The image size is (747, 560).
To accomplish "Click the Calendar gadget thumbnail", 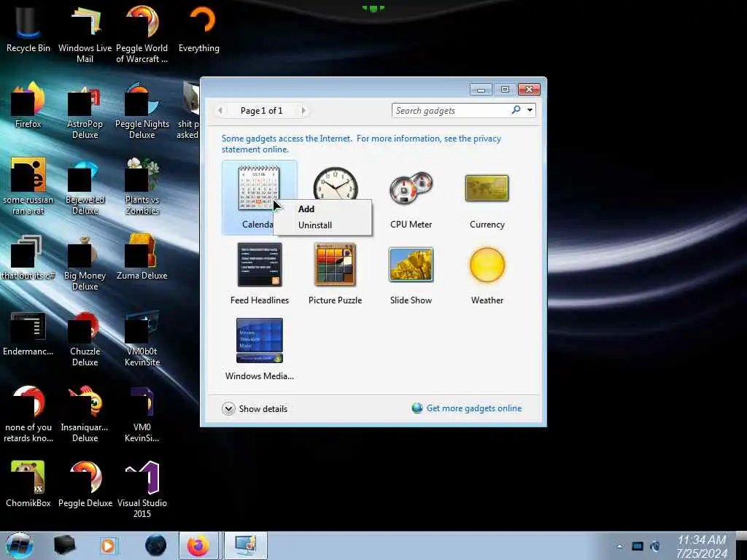I will [x=259, y=188].
